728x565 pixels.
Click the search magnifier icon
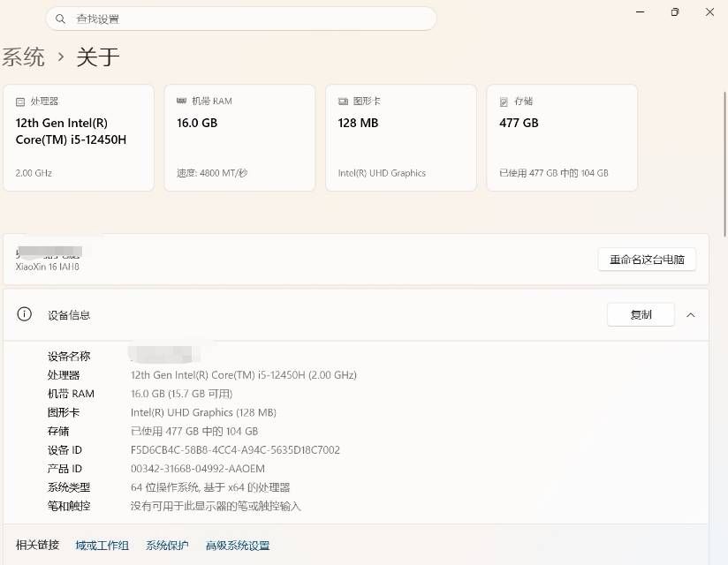(60, 19)
